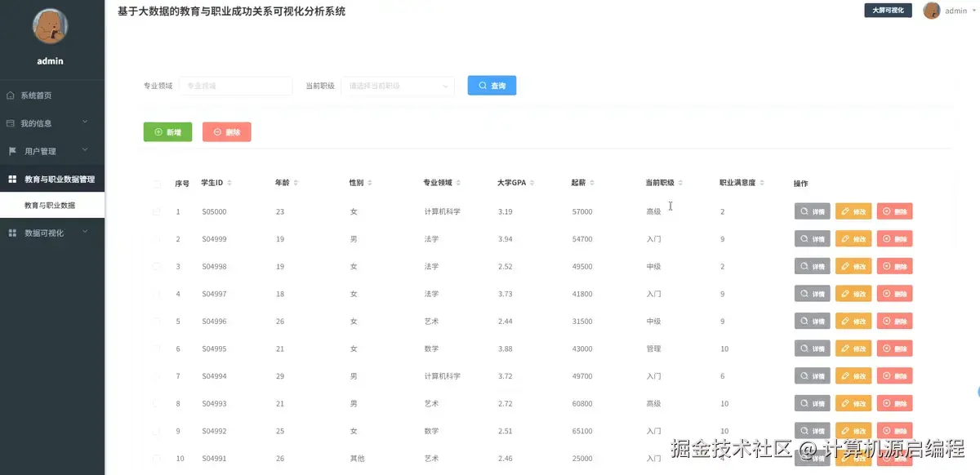Click the blue 查询 search button
Image resolution: width=980 pixels, height=475 pixels.
[492, 86]
